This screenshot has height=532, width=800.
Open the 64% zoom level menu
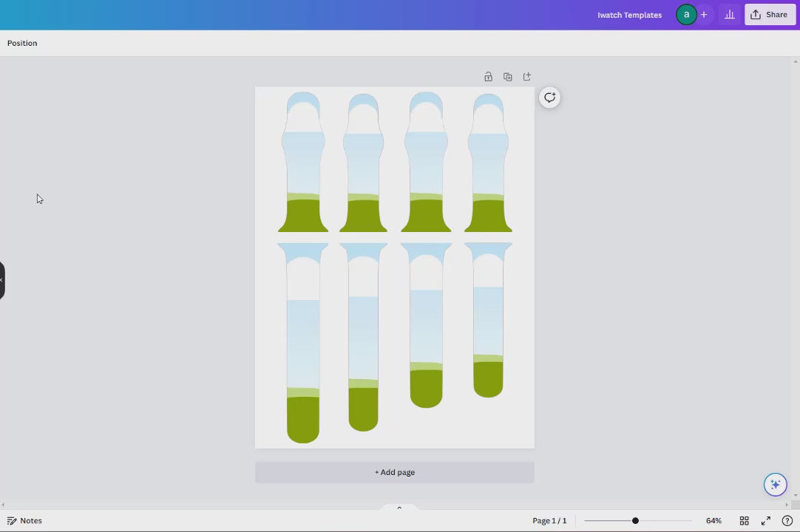coord(713,521)
